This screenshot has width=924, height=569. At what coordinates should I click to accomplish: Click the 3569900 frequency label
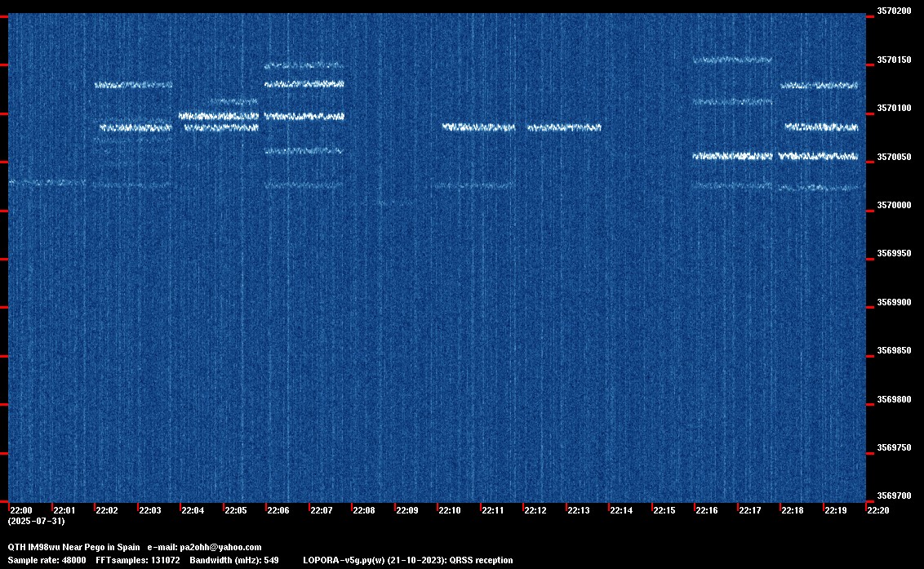coord(894,303)
